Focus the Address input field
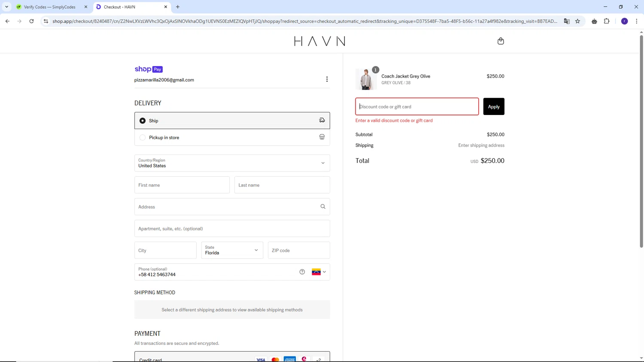644x362 pixels. point(232,207)
